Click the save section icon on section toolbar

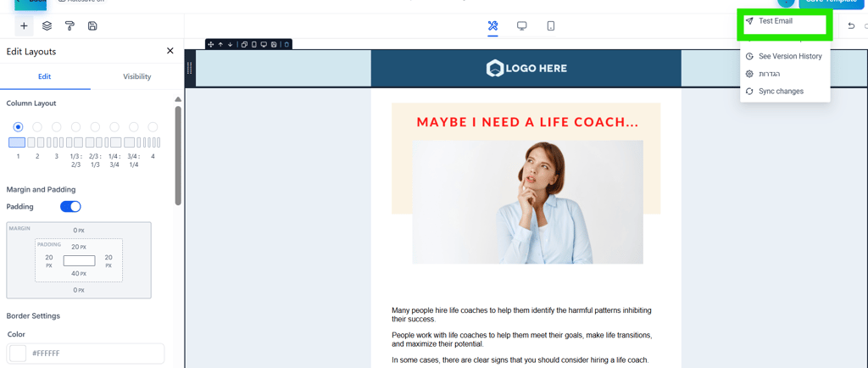[274, 44]
